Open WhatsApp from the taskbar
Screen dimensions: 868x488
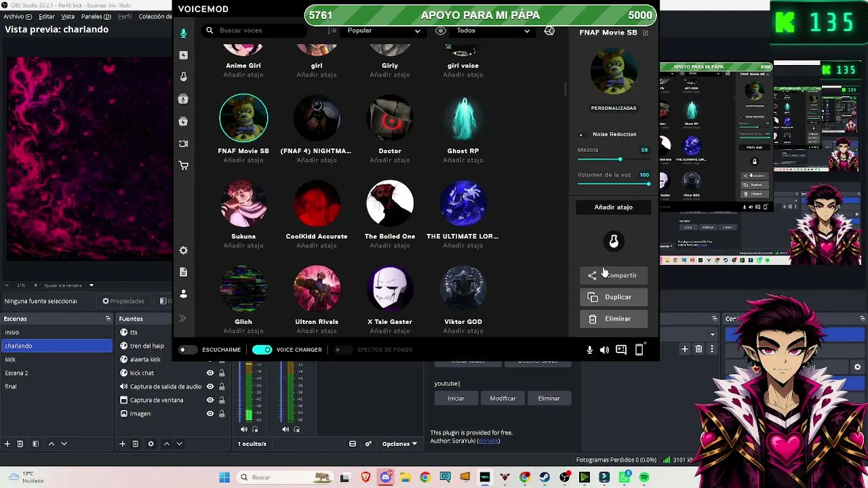625,477
